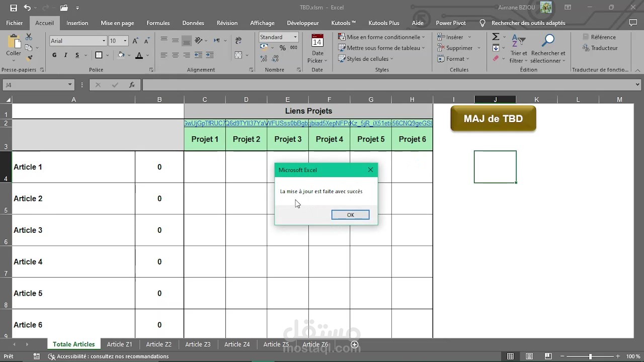
Task: Toggle underline S formatting
Action: 77,55
